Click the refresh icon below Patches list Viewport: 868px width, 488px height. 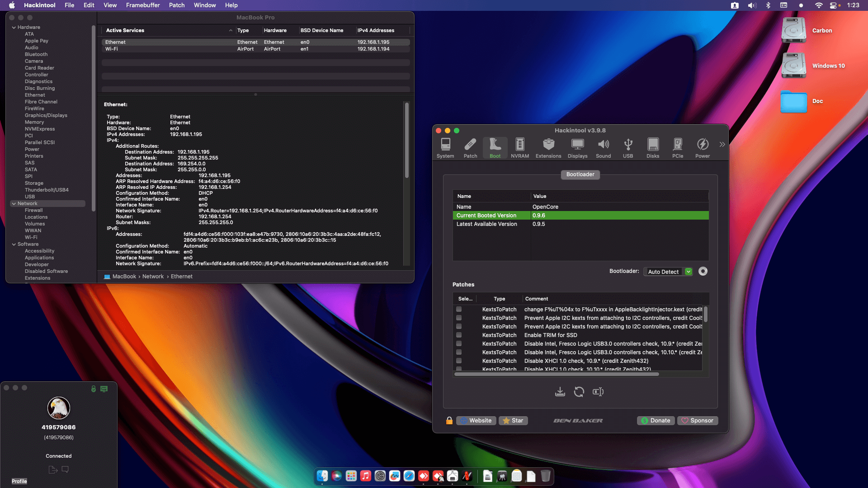579,392
